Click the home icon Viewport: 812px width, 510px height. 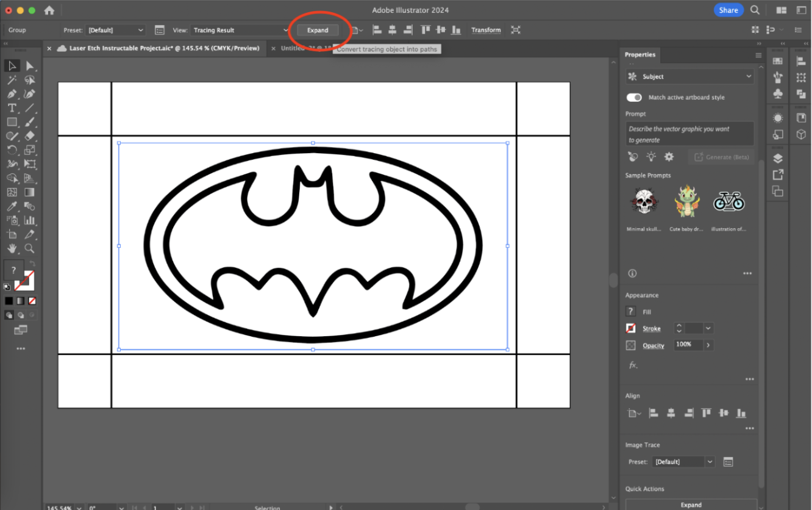pos(49,10)
